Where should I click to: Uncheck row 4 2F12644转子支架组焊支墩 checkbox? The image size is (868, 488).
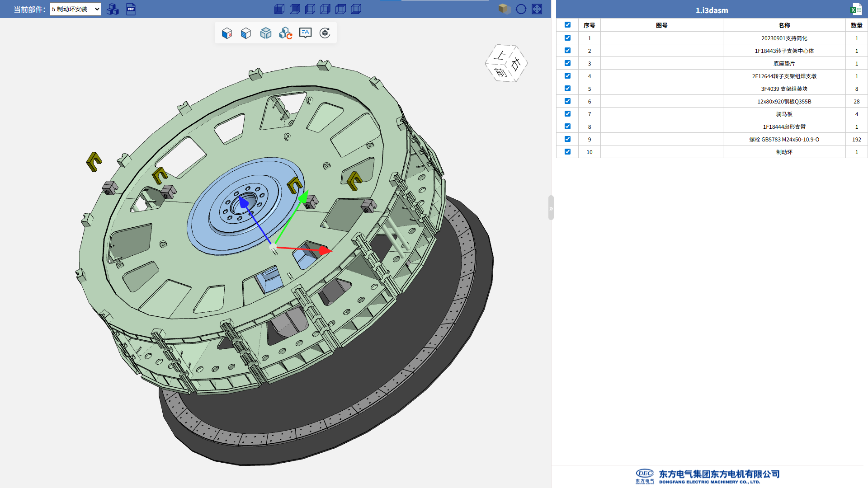pyautogui.click(x=567, y=76)
